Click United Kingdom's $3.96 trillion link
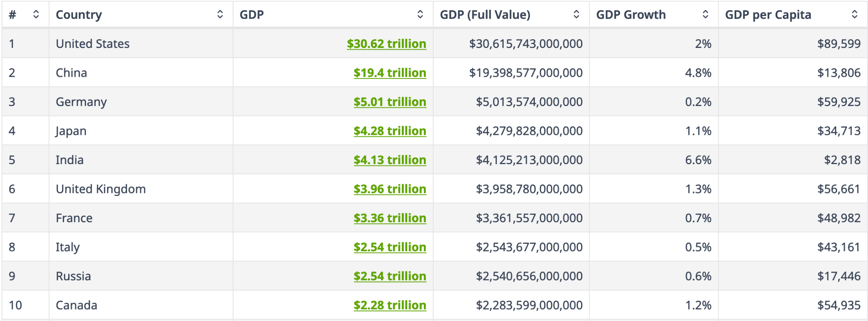This screenshot has width=868, height=321. pos(389,189)
